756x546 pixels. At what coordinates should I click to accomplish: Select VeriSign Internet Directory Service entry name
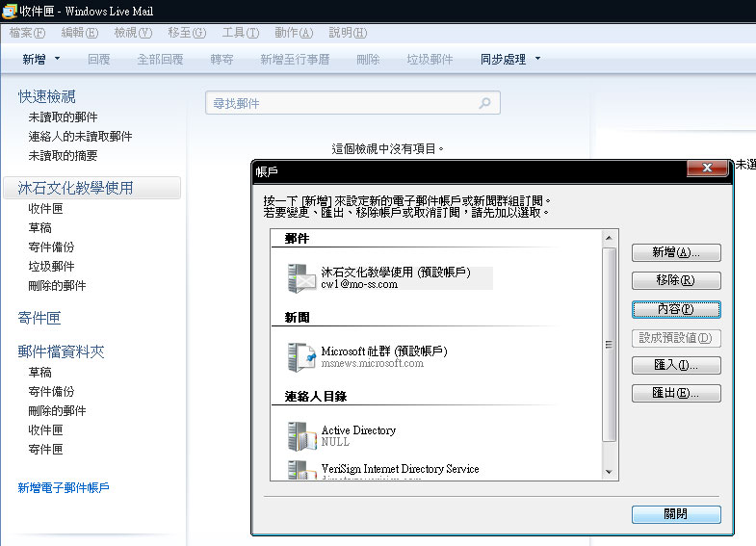pos(401,468)
